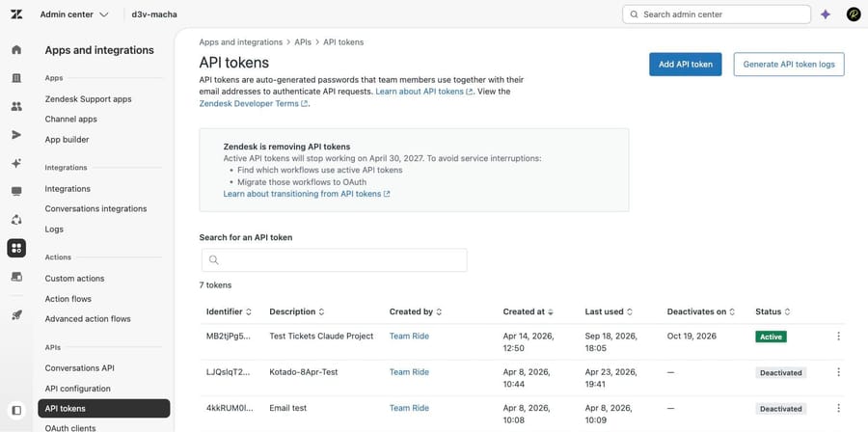Focus the Search admin center field
The image size is (868, 432).
coord(717,14)
